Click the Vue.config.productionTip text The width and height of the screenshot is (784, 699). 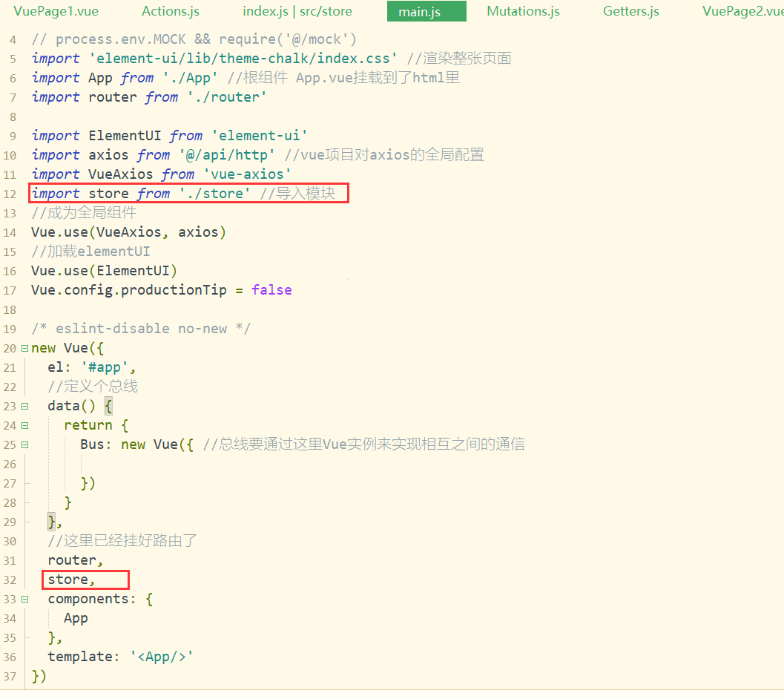[129, 290]
